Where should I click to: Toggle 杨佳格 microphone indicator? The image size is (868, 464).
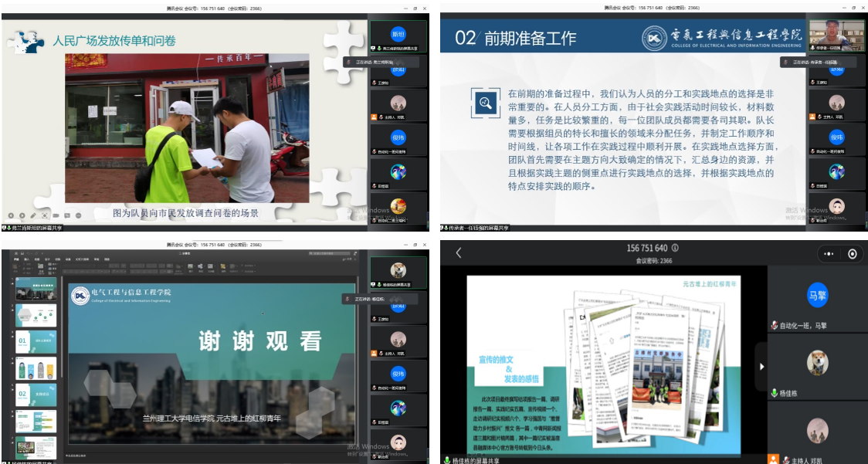[x=775, y=393]
